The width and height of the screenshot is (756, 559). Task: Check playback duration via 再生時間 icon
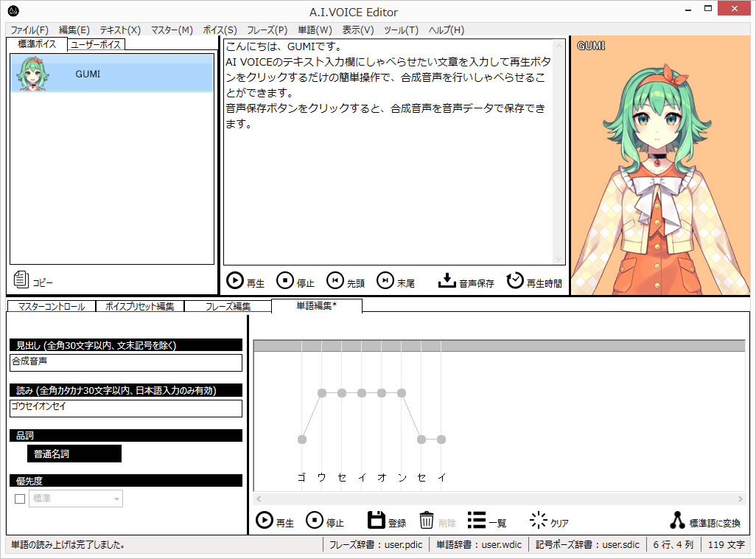pyautogui.click(x=515, y=281)
